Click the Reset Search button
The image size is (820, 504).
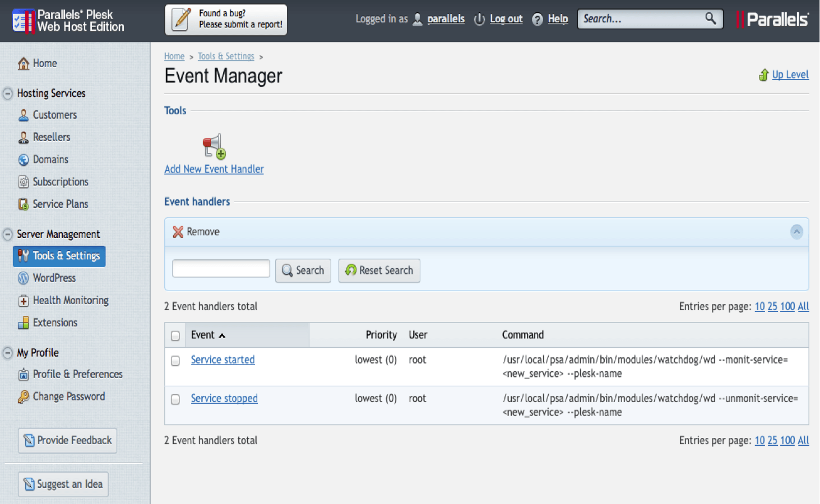point(379,270)
